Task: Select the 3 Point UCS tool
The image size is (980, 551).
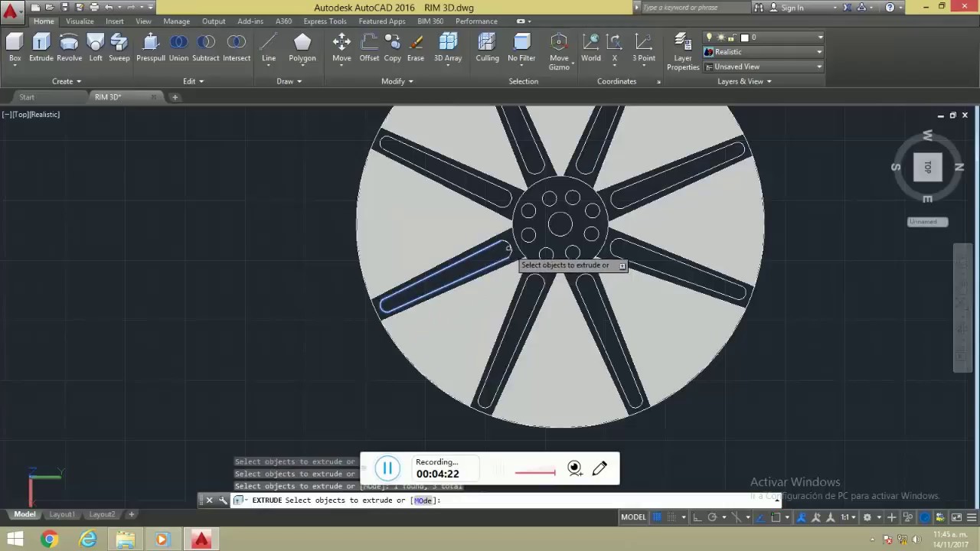Action: tap(644, 47)
